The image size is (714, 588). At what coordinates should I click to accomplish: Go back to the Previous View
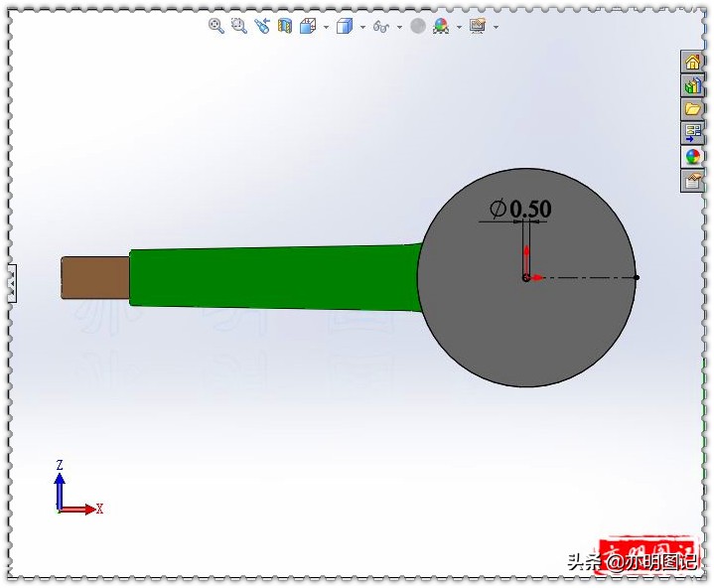(x=262, y=26)
